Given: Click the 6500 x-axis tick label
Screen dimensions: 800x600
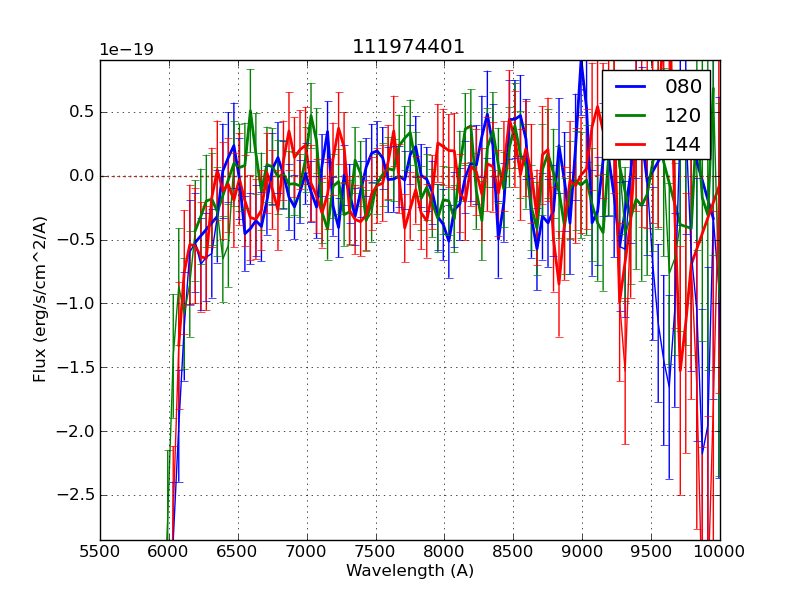Looking at the screenshot, I should [238, 551].
